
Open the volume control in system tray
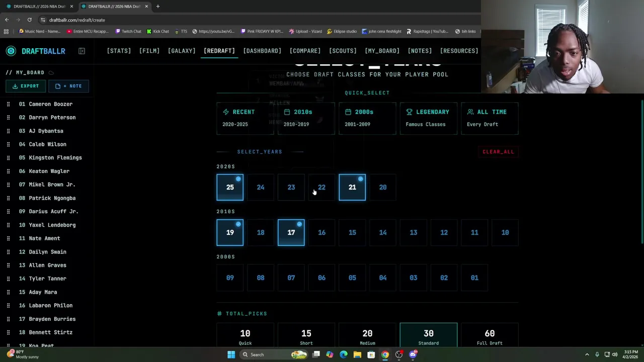coord(614,354)
